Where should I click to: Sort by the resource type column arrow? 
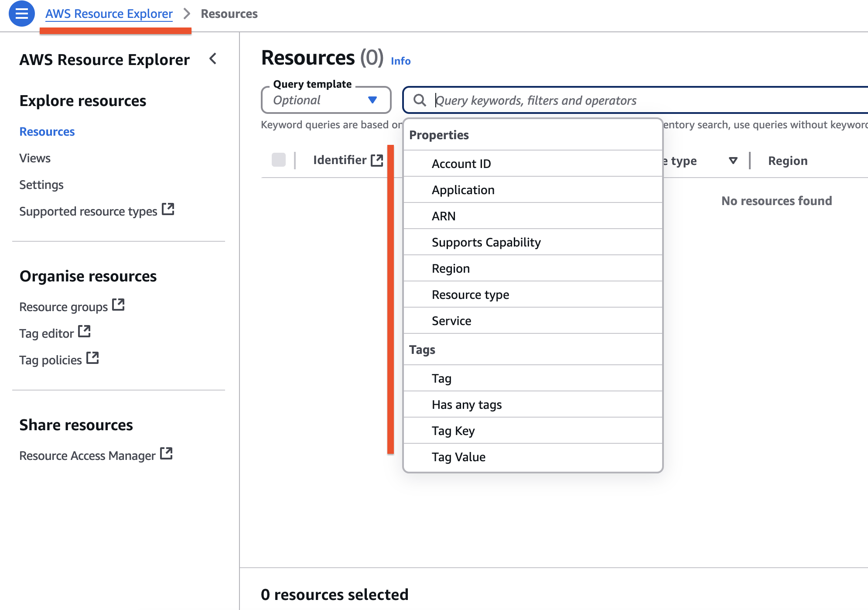(x=733, y=161)
